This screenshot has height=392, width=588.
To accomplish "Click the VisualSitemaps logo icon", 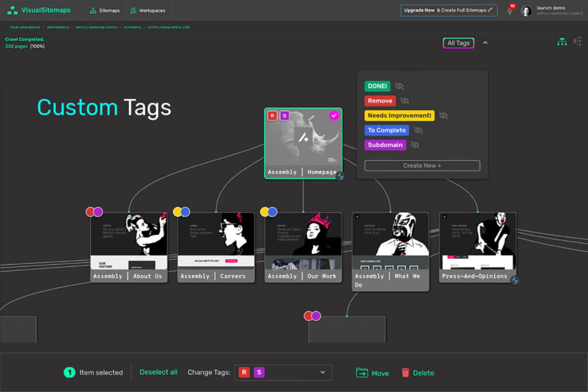I will (x=12, y=10).
